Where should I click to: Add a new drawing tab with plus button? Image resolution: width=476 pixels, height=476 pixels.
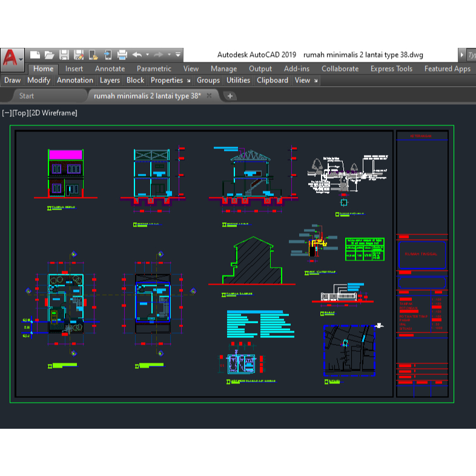click(x=230, y=96)
